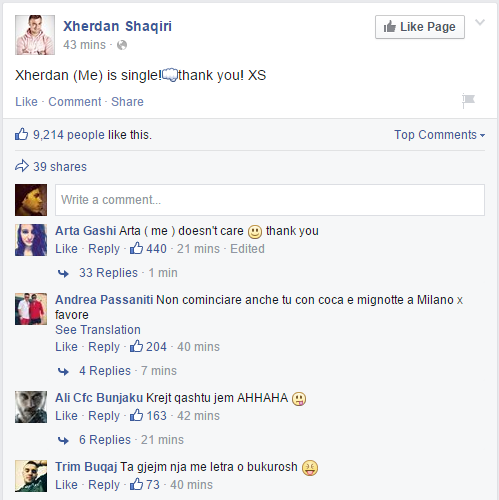The image size is (499, 500).
Task: Click in the Write a comment field
Action: coord(270,200)
